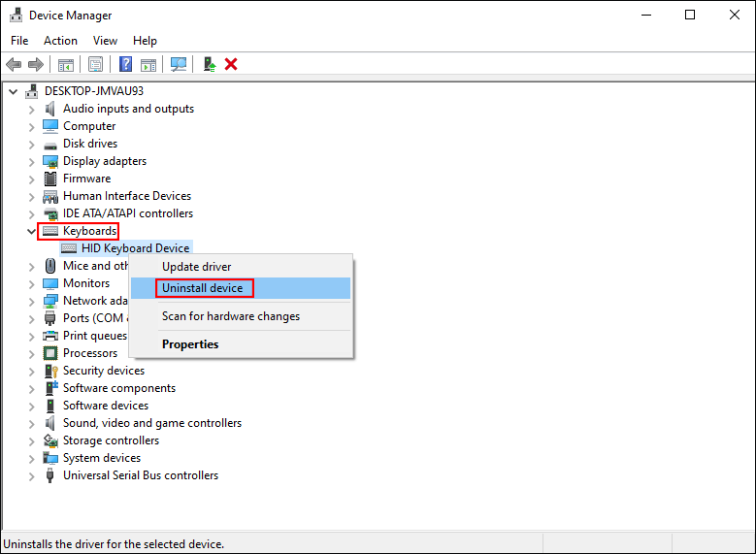Click the red X uninstall device icon
This screenshot has width=756, height=554.
tap(231, 64)
